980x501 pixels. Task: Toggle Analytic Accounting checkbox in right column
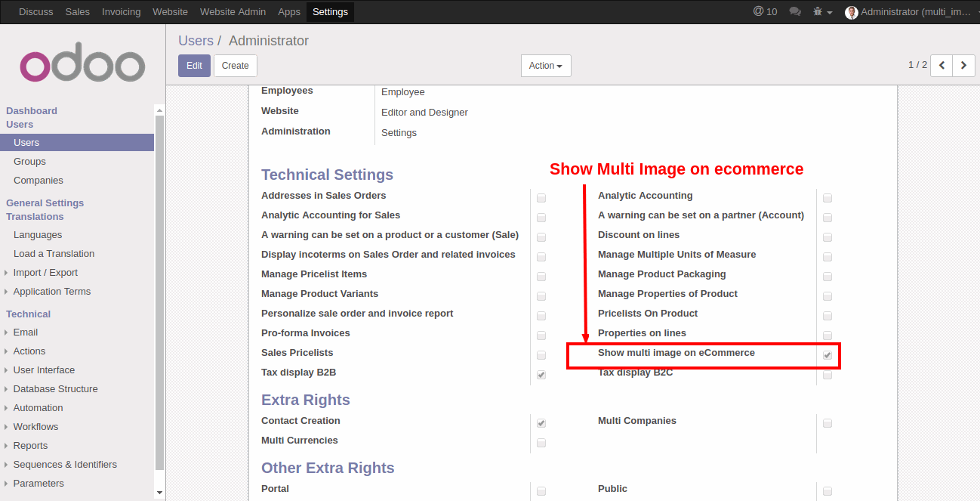tap(827, 198)
